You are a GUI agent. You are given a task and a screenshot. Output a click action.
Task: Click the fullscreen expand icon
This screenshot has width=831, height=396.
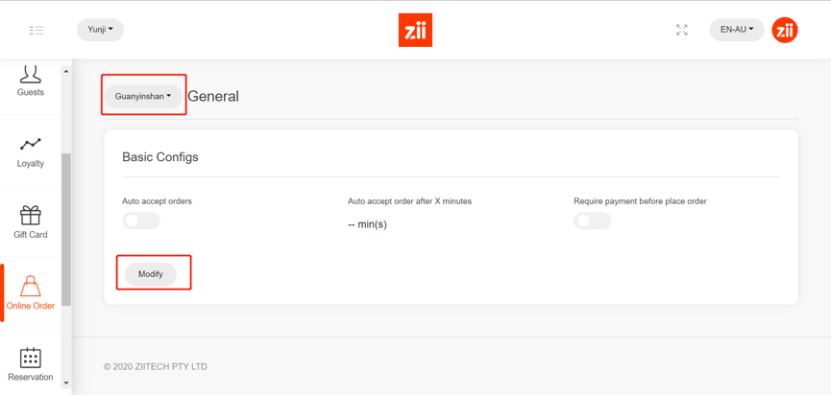point(682,30)
